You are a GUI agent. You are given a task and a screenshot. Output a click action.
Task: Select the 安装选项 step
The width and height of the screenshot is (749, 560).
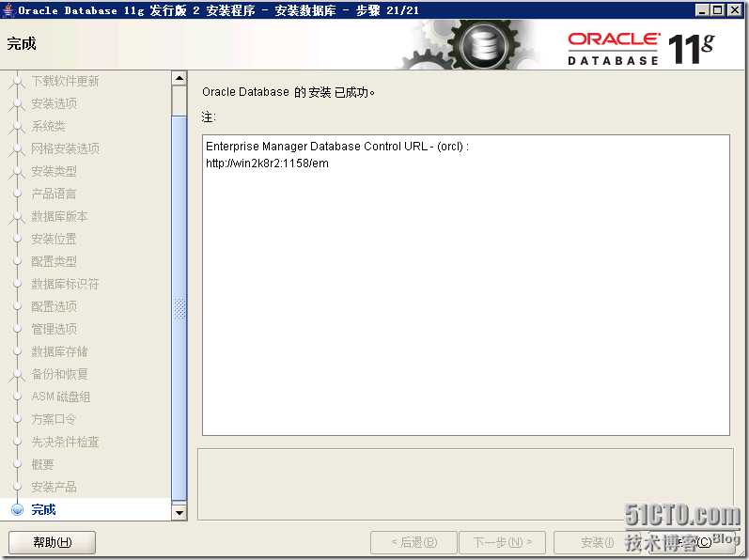coord(54,103)
